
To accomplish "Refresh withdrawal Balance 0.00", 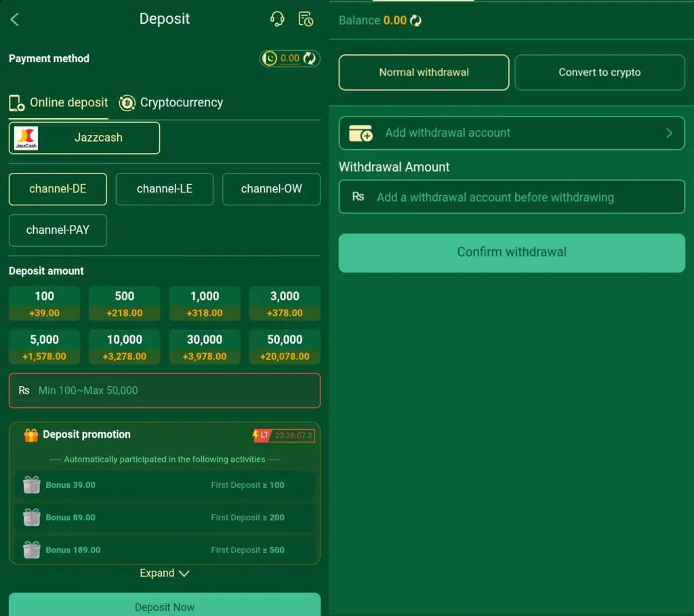I will tap(415, 20).
